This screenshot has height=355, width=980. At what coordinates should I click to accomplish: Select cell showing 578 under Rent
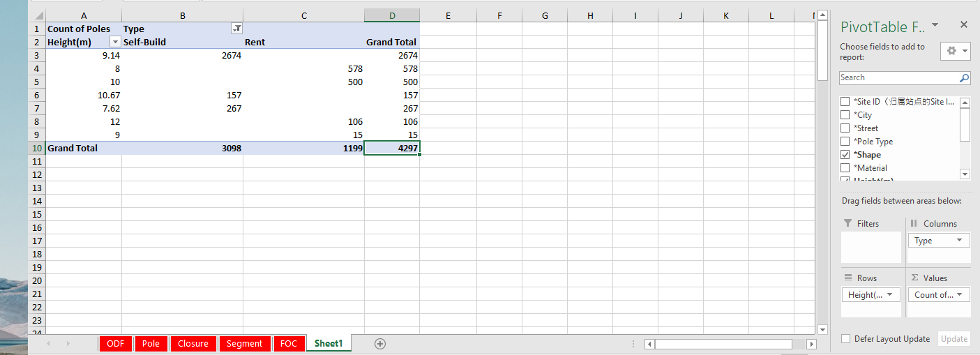[303, 68]
